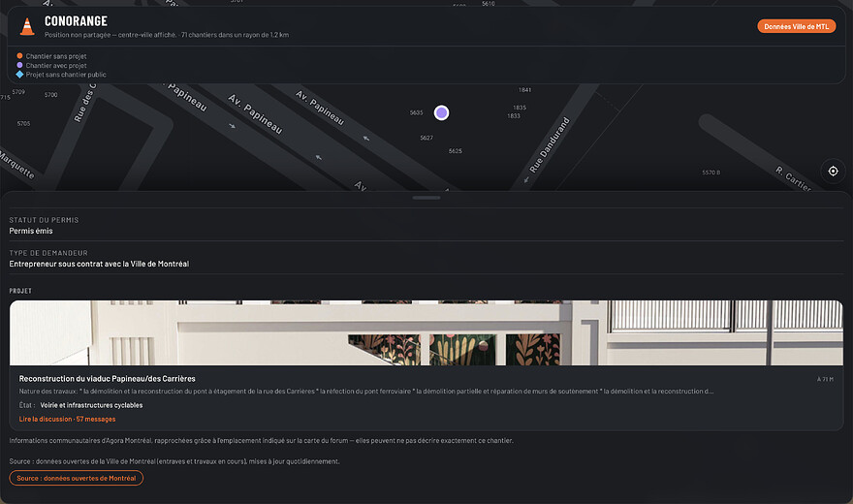This screenshot has height=504, width=853.
Task: Click the 'Permis émis' status value
Action: pyautogui.click(x=31, y=231)
